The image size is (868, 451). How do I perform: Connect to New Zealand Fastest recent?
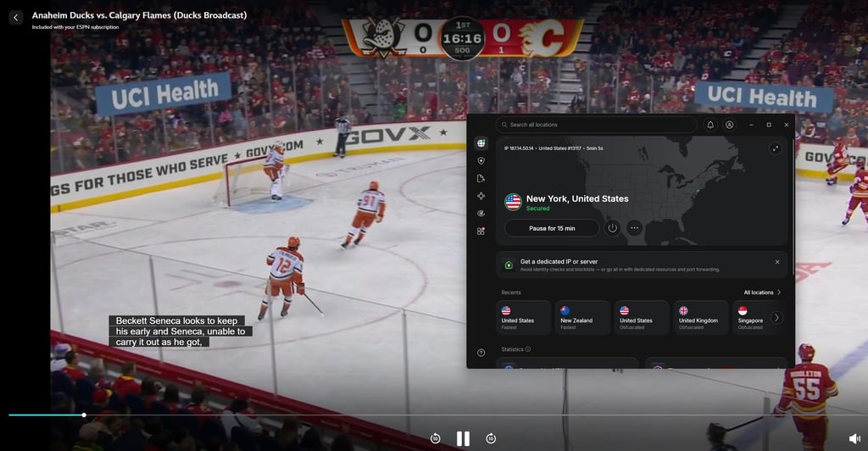coord(582,318)
